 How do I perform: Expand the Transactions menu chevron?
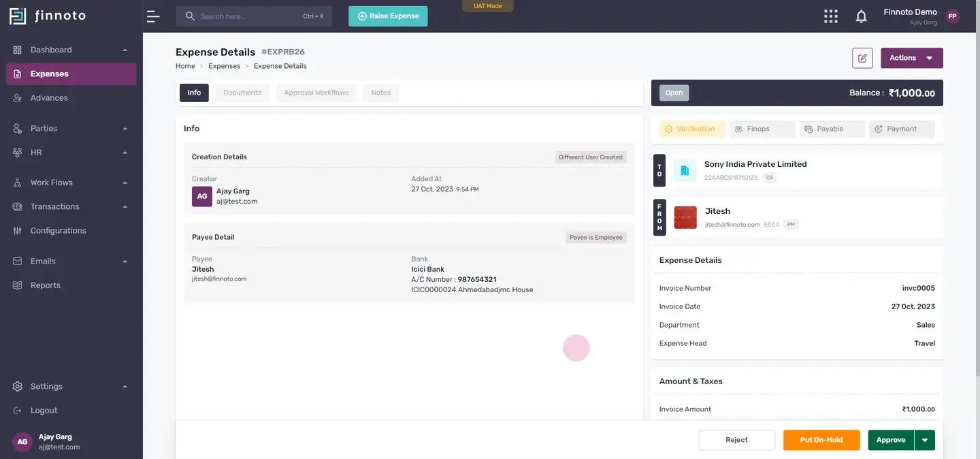pos(125,206)
